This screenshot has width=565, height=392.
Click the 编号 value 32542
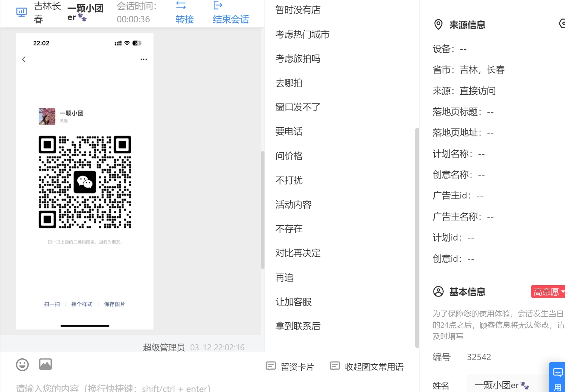coord(479,357)
